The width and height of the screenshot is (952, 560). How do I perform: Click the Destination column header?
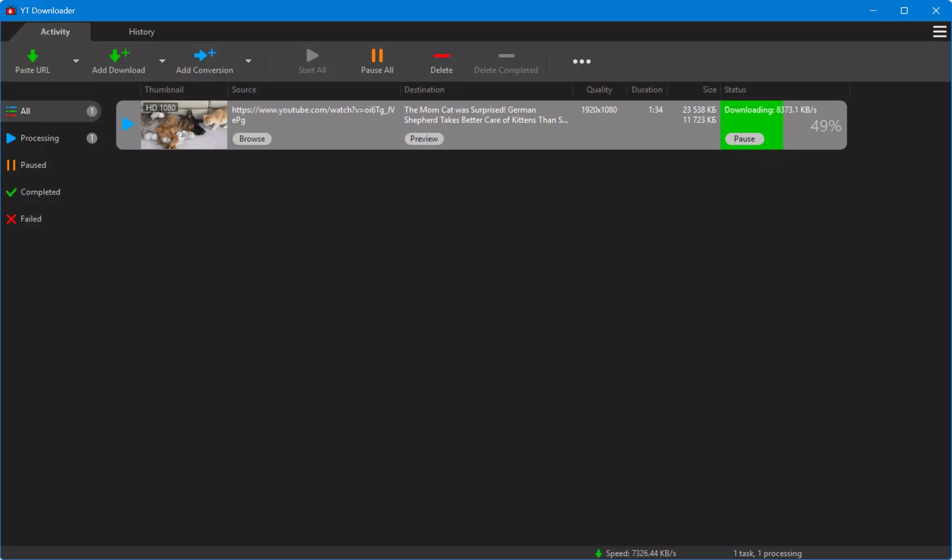coord(424,89)
